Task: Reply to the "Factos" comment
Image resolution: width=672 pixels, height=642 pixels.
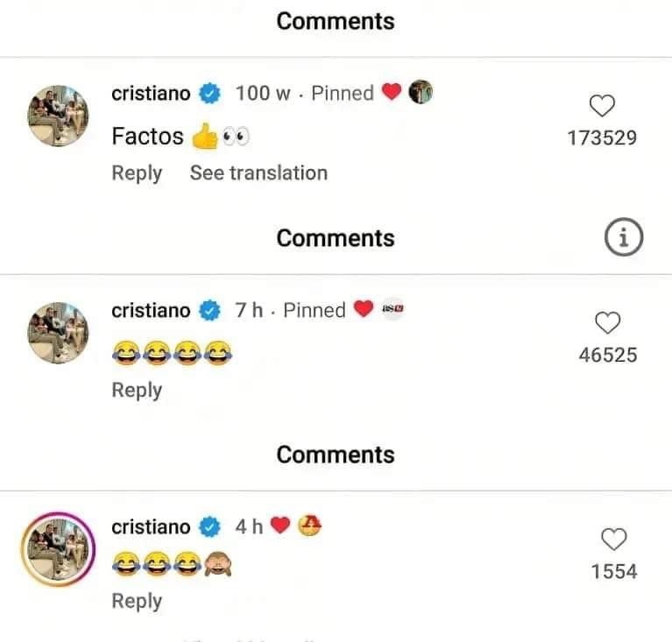Action: coord(137,173)
